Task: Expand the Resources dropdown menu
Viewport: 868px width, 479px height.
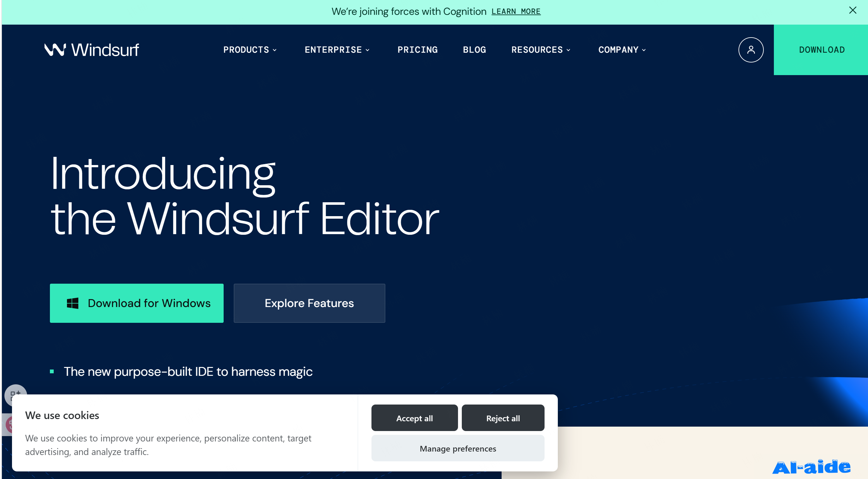Action: [541, 50]
